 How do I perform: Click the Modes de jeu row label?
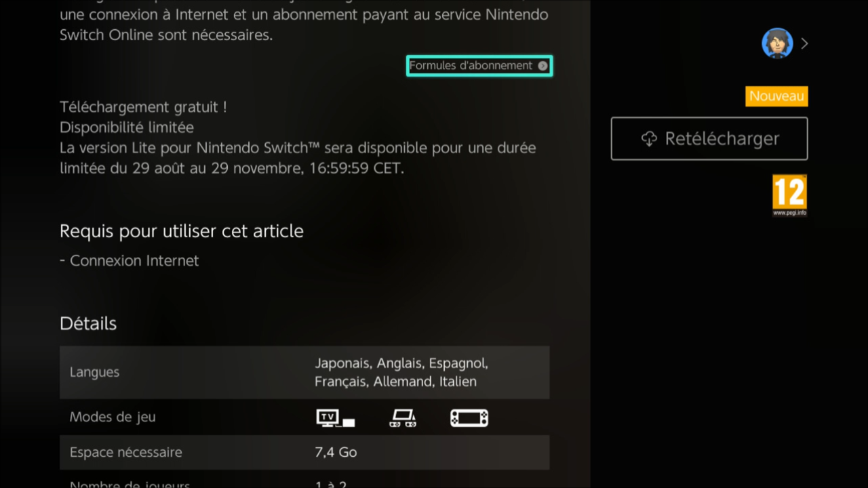pyautogui.click(x=113, y=417)
